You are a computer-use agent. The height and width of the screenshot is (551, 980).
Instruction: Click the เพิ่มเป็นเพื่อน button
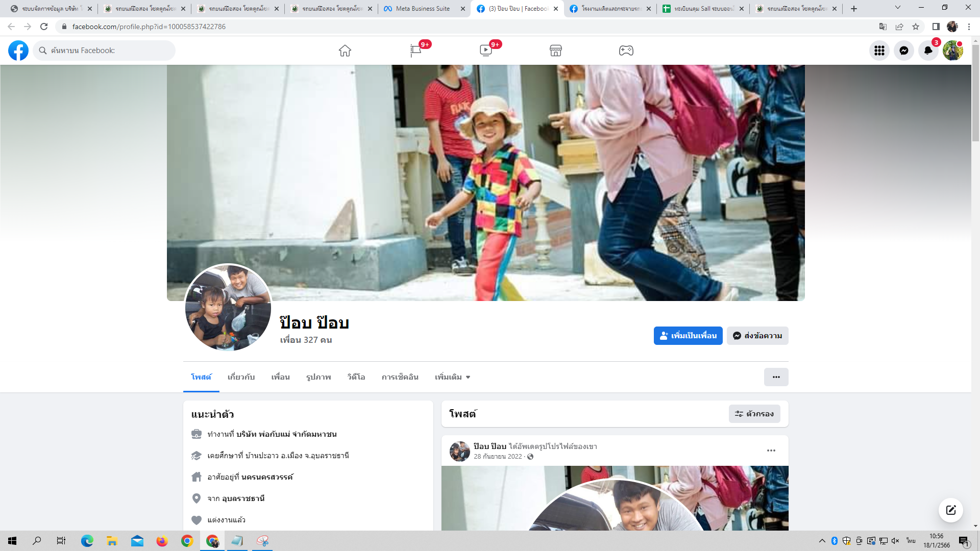click(688, 336)
